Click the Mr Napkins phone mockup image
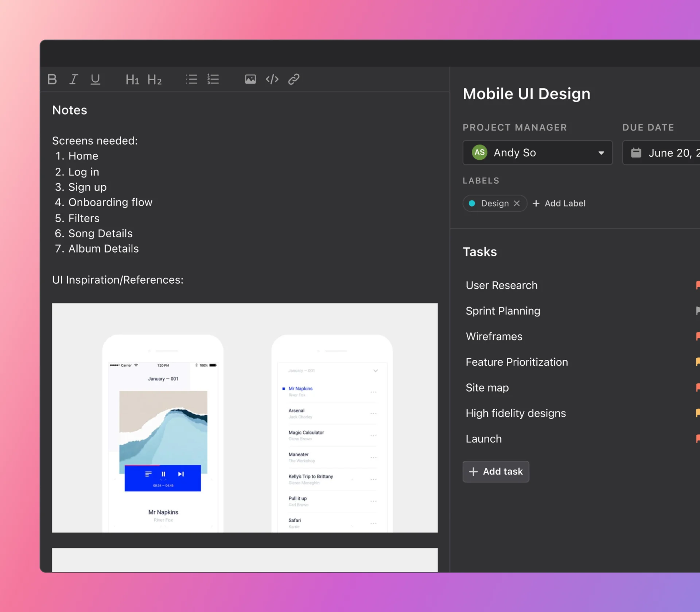Image resolution: width=700 pixels, height=612 pixels. (x=163, y=434)
